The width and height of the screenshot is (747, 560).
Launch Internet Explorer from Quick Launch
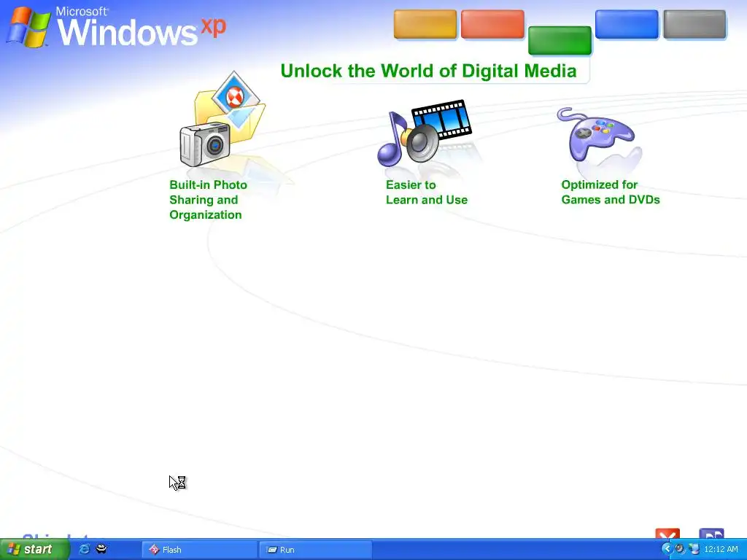[84, 549]
